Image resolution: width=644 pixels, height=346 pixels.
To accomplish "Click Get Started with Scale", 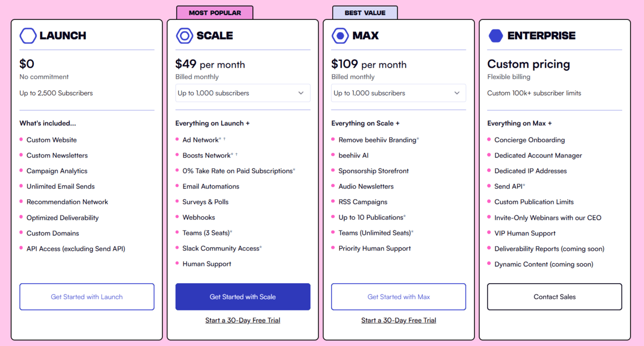I will click(243, 297).
